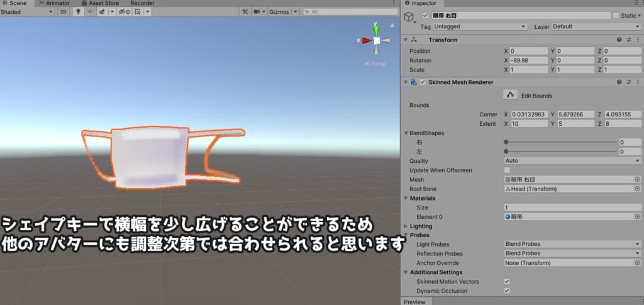Open Reflection Probes dropdown
This screenshot has height=305, width=644.
pyautogui.click(x=572, y=253)
